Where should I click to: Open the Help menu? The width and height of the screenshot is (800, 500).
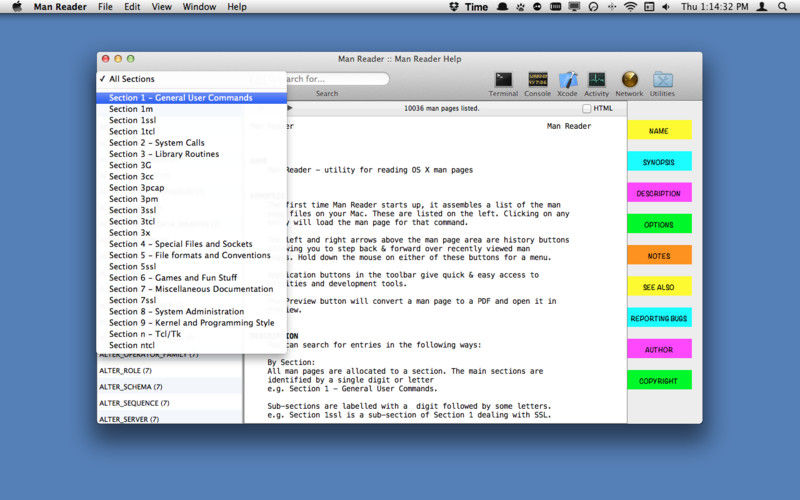(x=237, y=7)
